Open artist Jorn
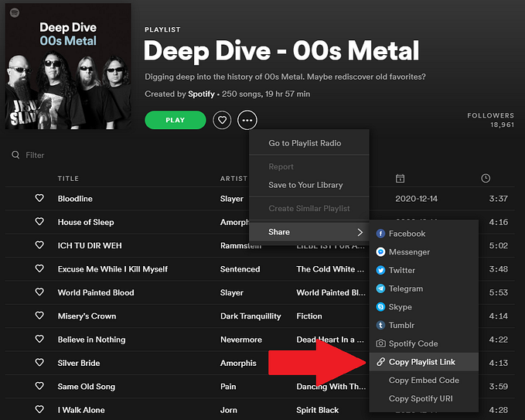Screen dimensions: 525x420 pos(229,410)
